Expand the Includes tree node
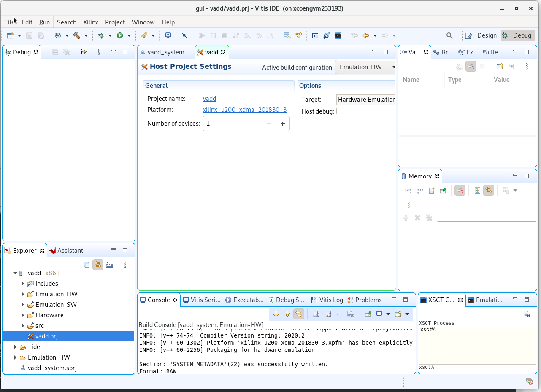 tap(23, 284)
